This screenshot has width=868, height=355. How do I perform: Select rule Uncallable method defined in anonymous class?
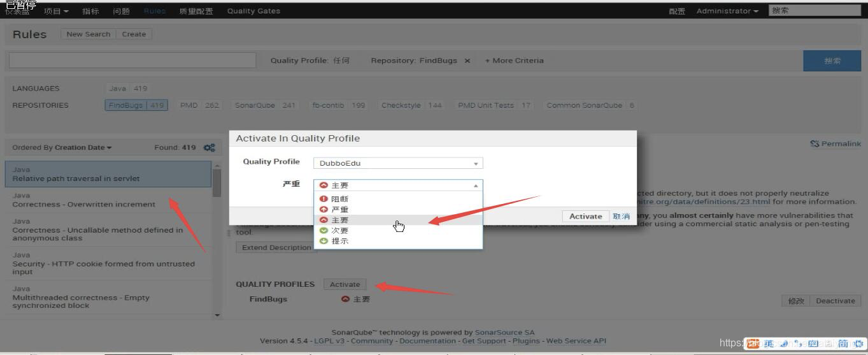coord(108,229)
